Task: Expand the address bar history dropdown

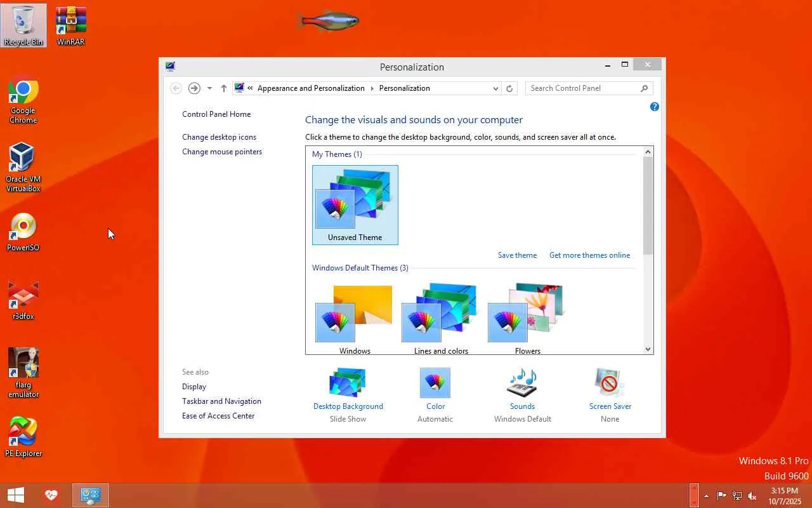Action: 495,88
